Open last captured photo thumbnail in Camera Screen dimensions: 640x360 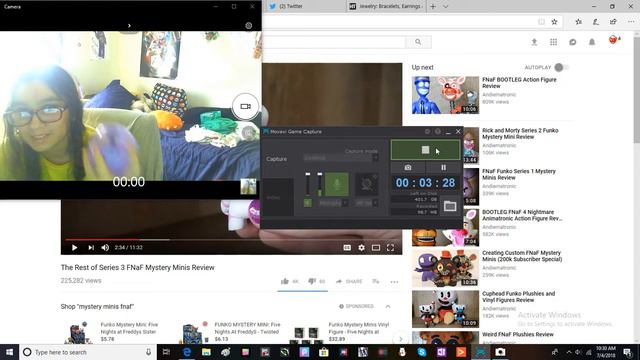[x=248, y=187]
